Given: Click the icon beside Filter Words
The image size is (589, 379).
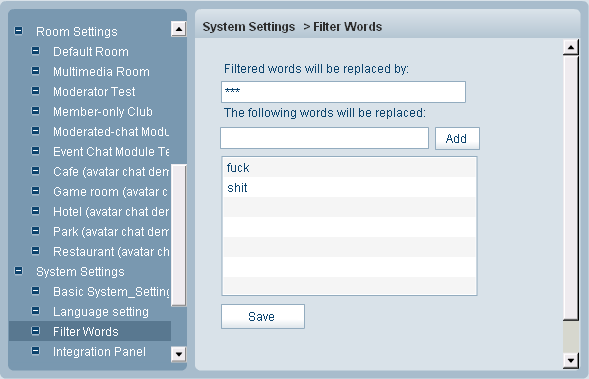Looking at the screenshot, I should (35, 331).
